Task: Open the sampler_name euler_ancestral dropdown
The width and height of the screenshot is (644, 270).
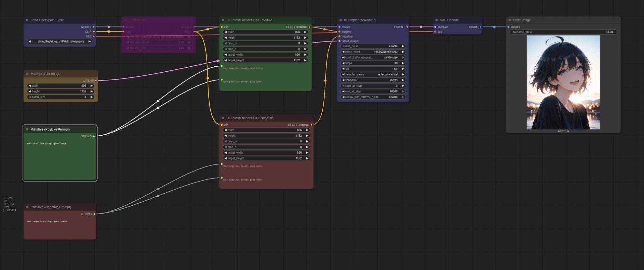Action: tap(373, 74)
